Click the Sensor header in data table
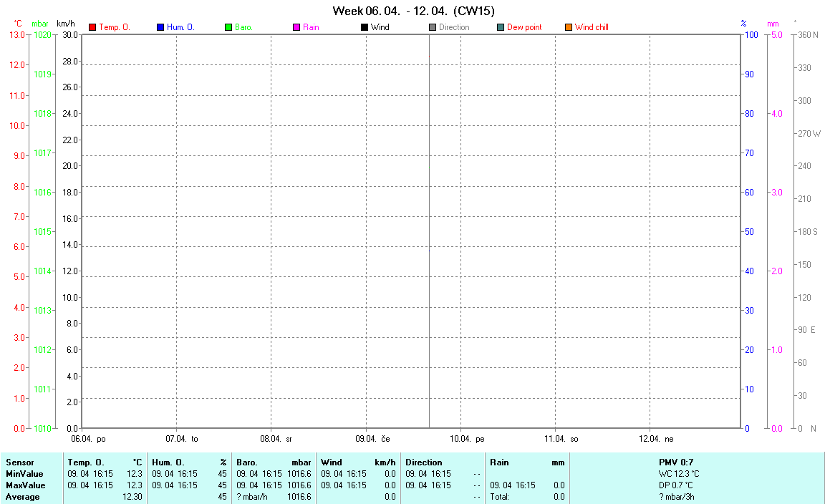The image size is (825, 504). tap(20, 462)
